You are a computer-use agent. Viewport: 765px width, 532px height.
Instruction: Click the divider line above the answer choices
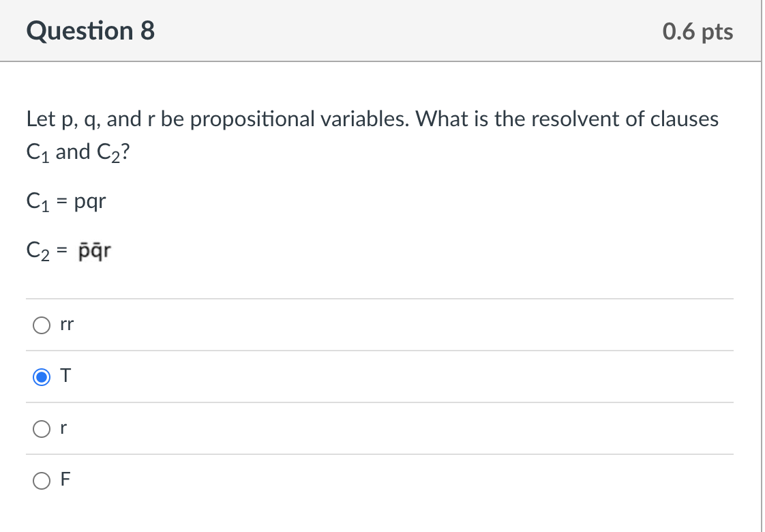(380, 299)
